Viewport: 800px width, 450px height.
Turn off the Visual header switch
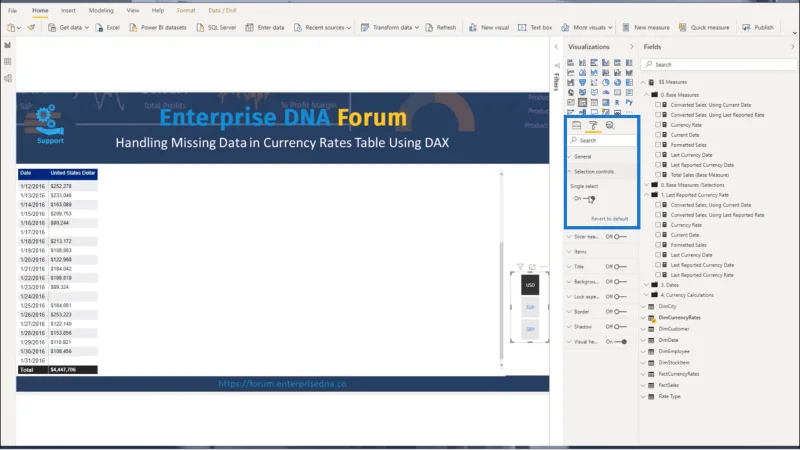(x=620, y=342)
